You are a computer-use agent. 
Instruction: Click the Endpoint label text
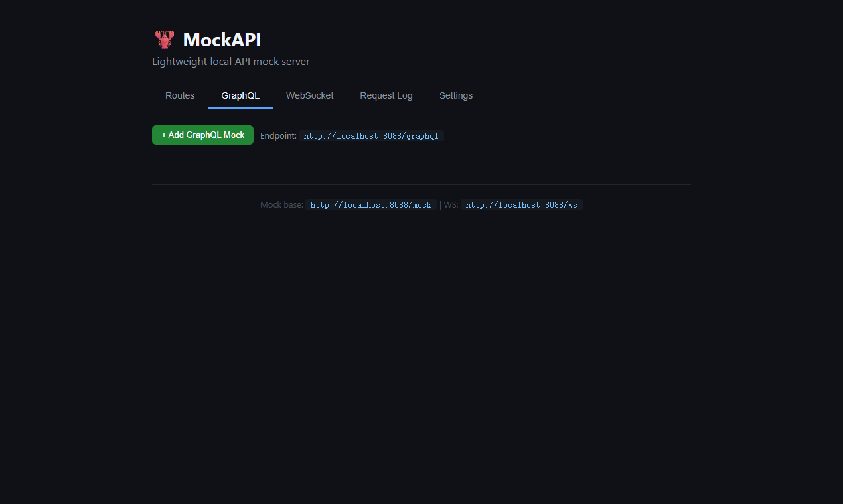tap(278, 135)
